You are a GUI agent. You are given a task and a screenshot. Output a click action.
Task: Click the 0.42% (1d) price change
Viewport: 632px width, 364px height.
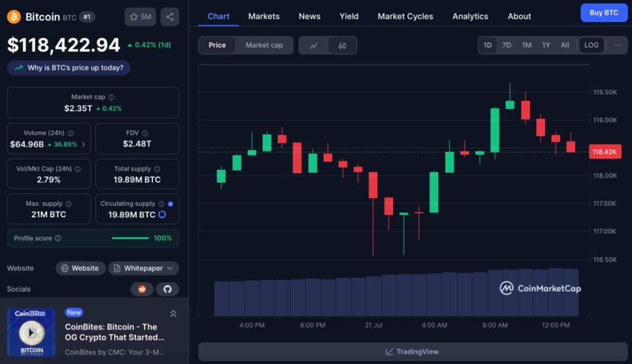(149, 45)
